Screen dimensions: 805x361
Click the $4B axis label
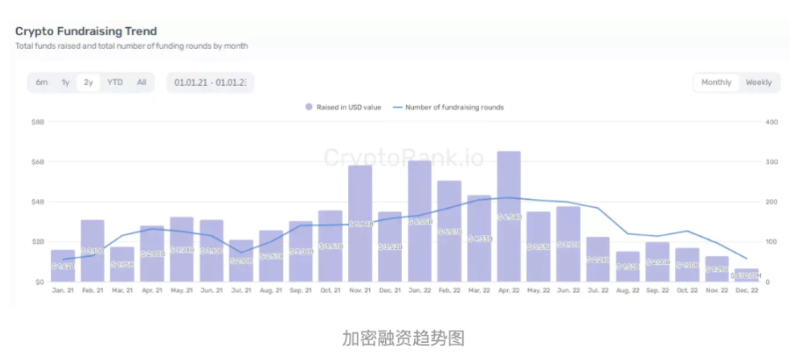click(38, 202)
